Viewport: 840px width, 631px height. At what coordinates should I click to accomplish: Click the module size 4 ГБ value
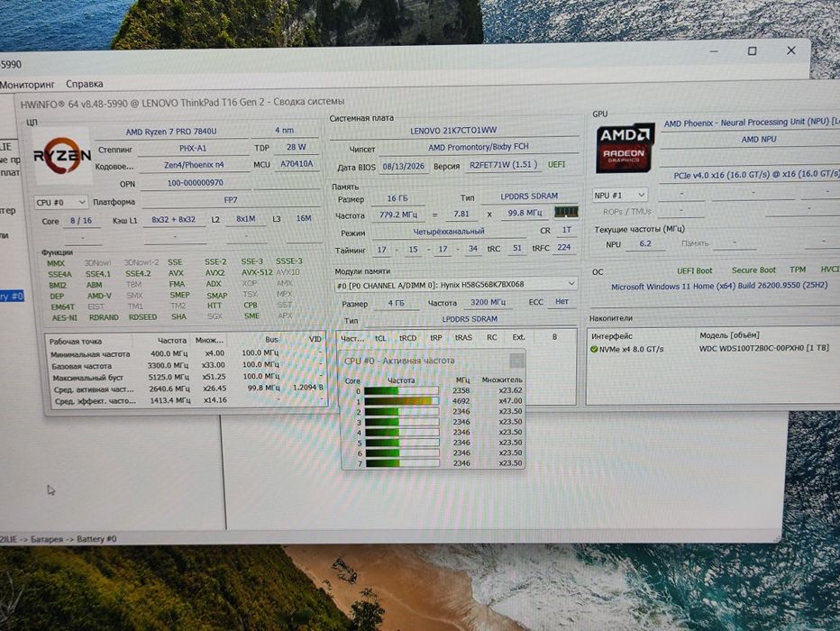[397, 303]
